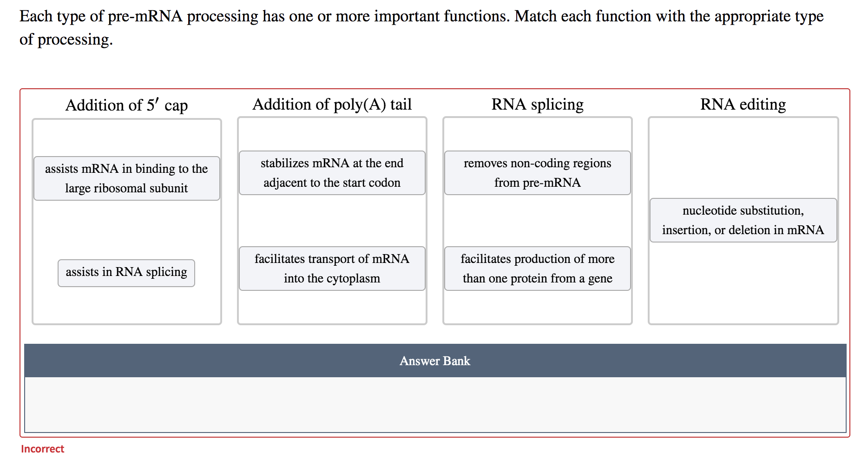Click the "stabilizes mRNA at the end" tile
868x459 pixels.
pyautogui.click(x=331, y=172)
